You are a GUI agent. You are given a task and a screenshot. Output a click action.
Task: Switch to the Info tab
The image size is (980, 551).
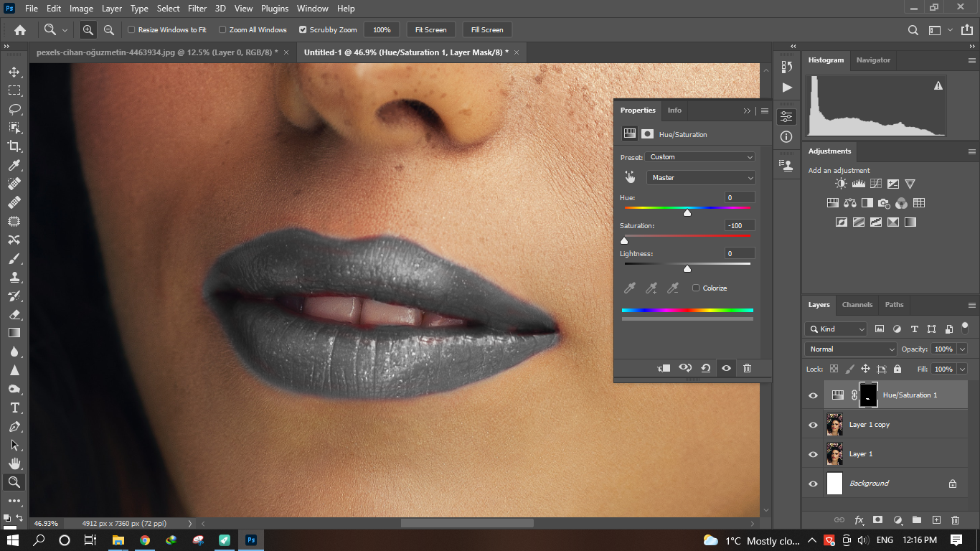click(x=674, y=110)
